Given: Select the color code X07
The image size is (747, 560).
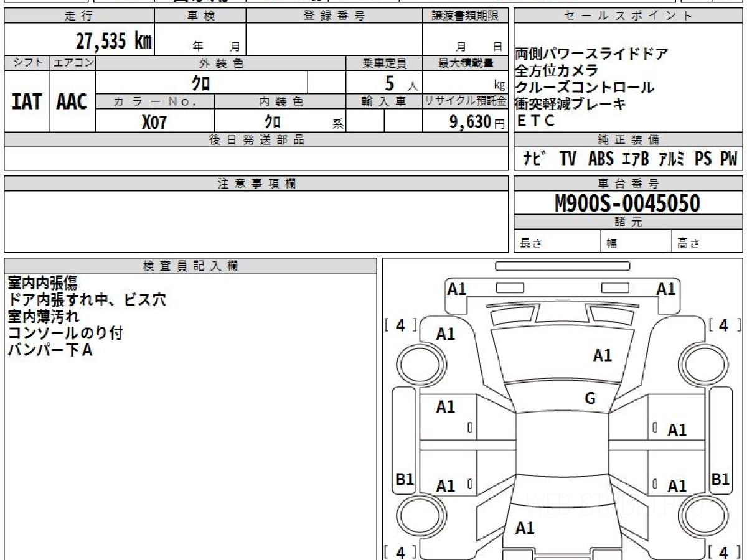Looking at the screenshot, I should pyautogui.click(x=154, y=121).
